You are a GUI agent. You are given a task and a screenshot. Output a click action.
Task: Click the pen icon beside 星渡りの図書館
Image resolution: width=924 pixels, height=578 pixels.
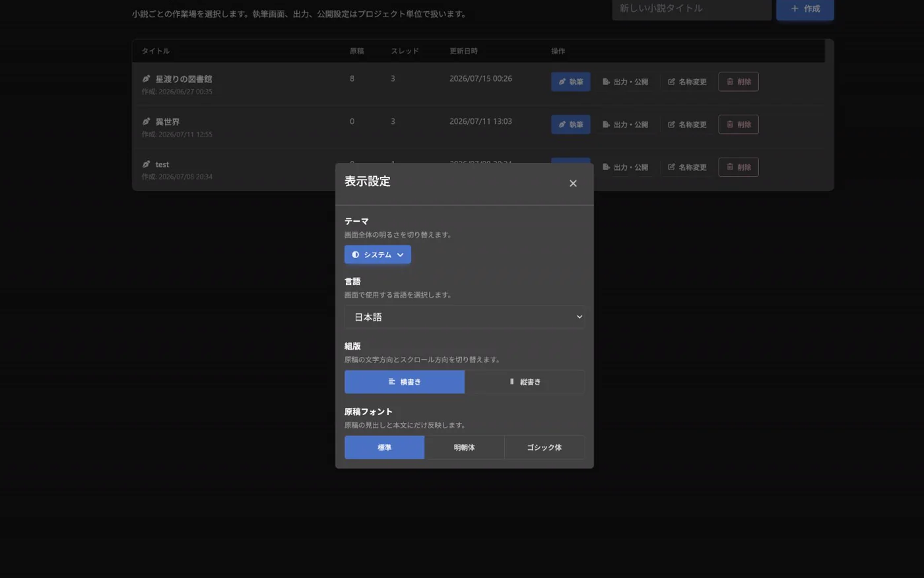point(146,79)
